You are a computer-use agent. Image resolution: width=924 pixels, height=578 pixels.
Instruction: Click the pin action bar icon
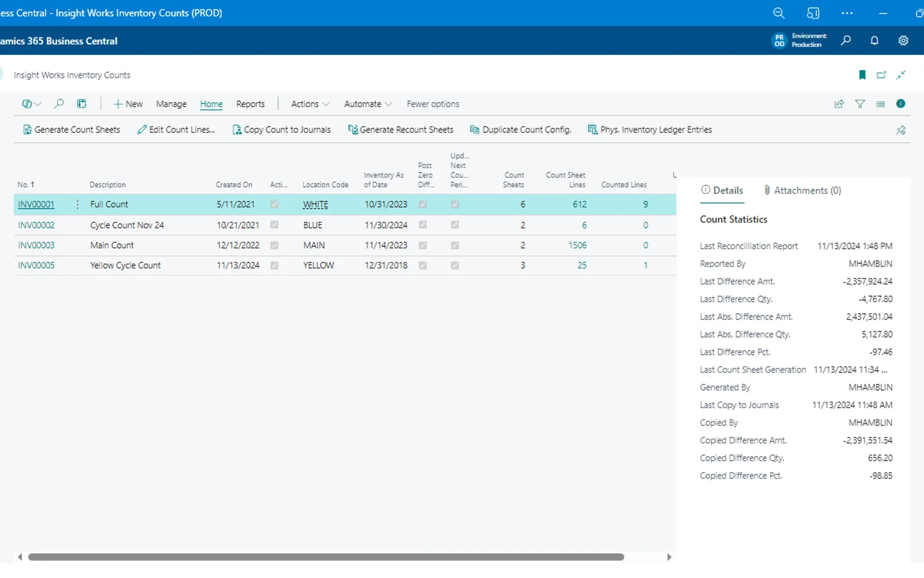tap(901, 130)
